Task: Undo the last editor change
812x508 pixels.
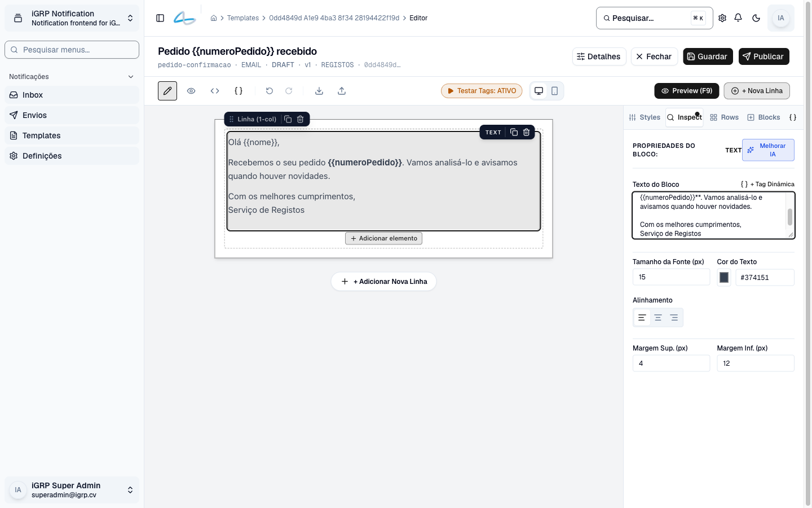Action: [270, 91]
